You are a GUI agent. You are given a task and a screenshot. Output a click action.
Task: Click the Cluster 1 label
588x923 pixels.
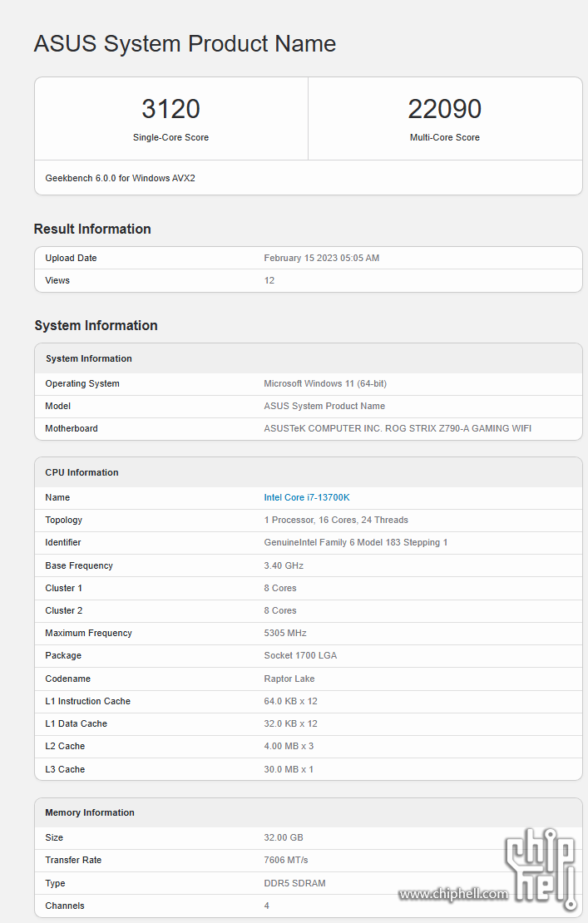click(63, 588)
